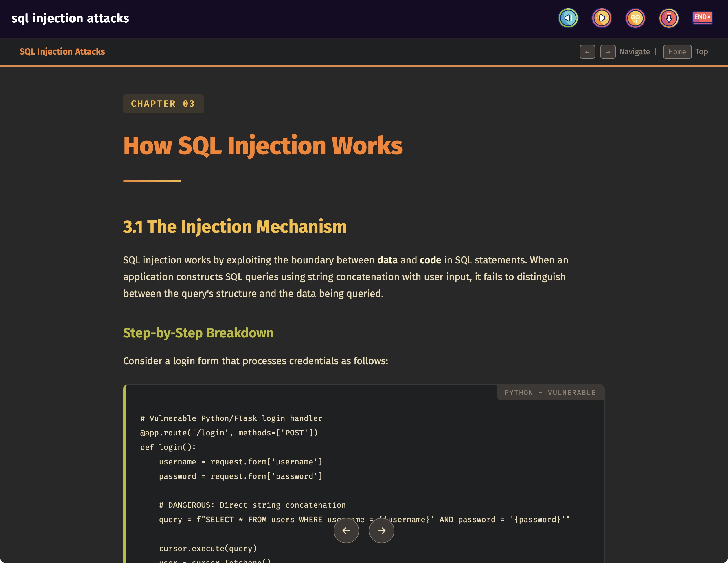Viewport: 728px width, 563px height.
Task: Click the yellow GO arrow icon
Action: coord(635,18)
